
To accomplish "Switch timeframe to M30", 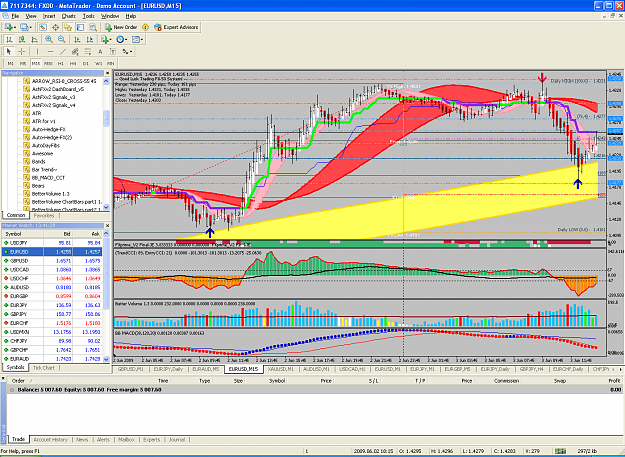I will tap(48, 63).
